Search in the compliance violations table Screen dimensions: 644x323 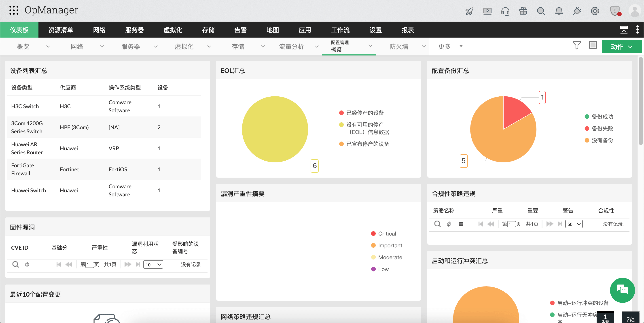pos(437,224)
